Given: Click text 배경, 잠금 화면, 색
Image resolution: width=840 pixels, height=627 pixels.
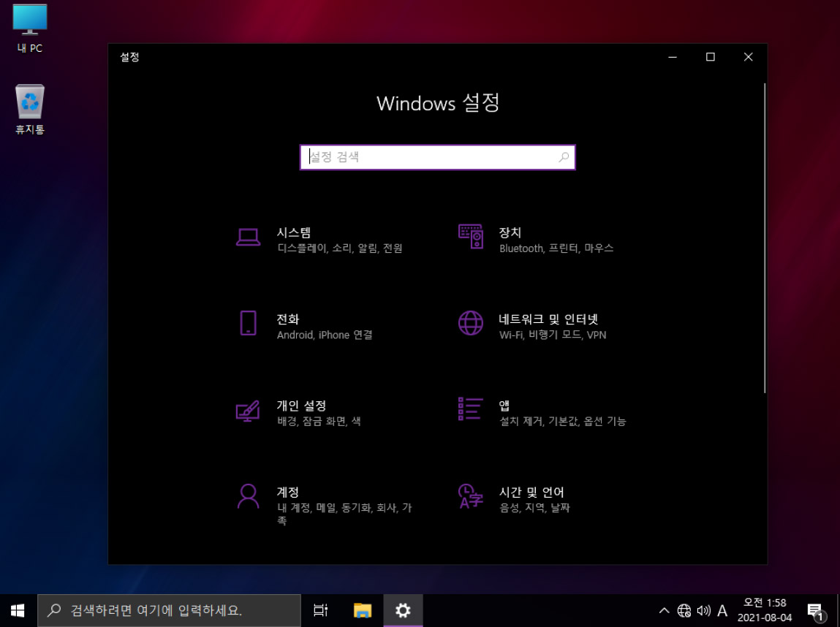Looking at the screenshot, I should click(x=319, y=422).
